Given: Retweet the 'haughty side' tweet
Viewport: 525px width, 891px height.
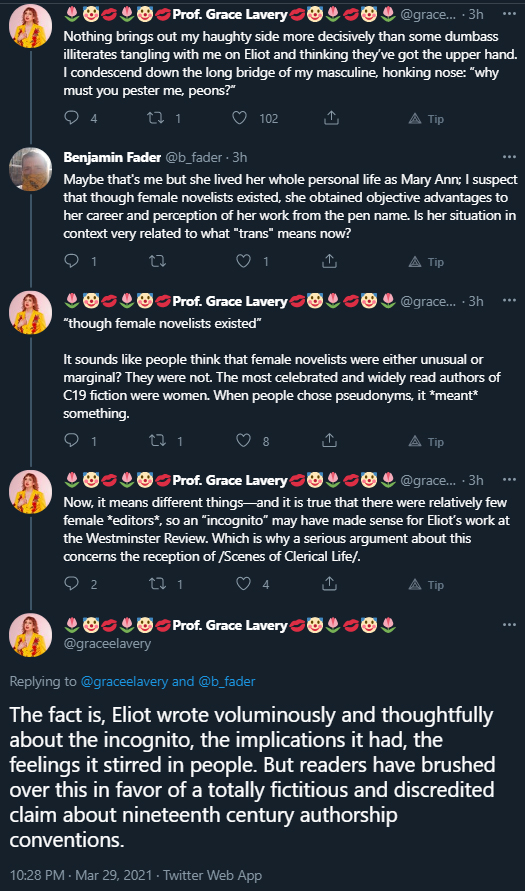Looking at the screenshot, I should coord(155,118).
